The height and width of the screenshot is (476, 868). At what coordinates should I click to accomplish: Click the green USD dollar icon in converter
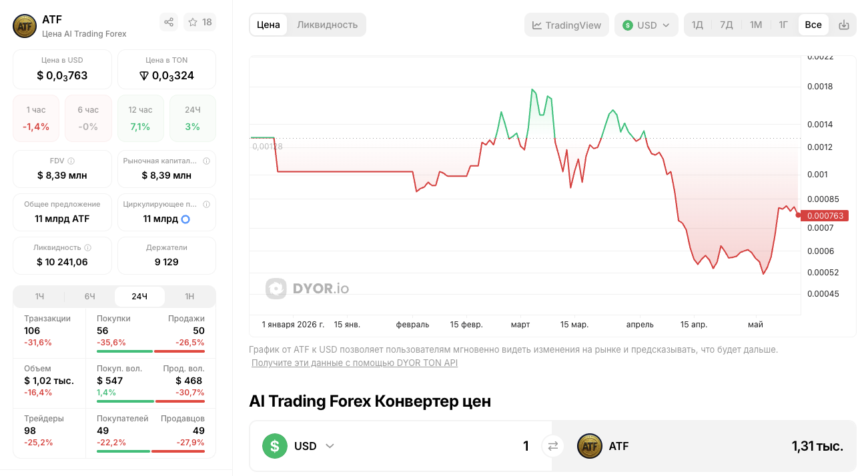[x=274, y=446]
